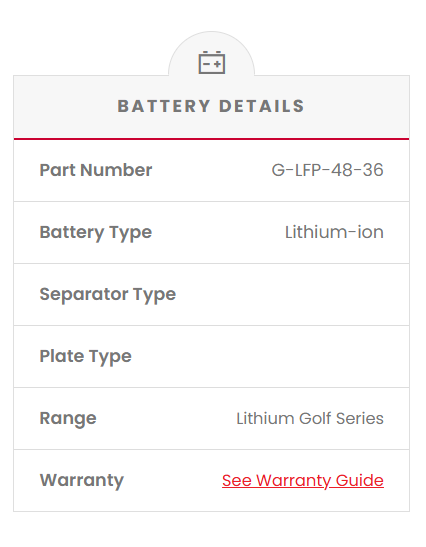Image resolution: width=426 pixels, height=547 pixels.
Task: Click the word BATTERY in the header
Action: [x=164, y=106]
